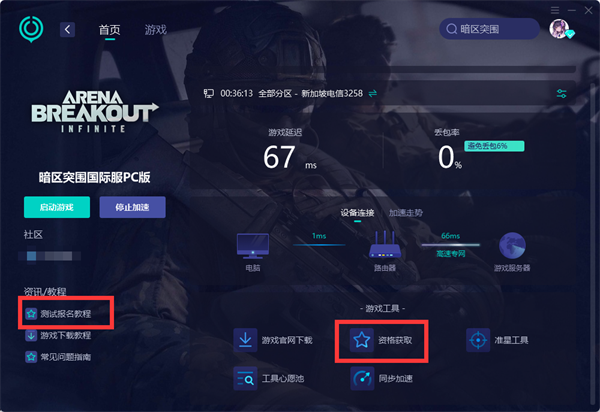Select the 设备连接 tab

[x=357, y=213]
